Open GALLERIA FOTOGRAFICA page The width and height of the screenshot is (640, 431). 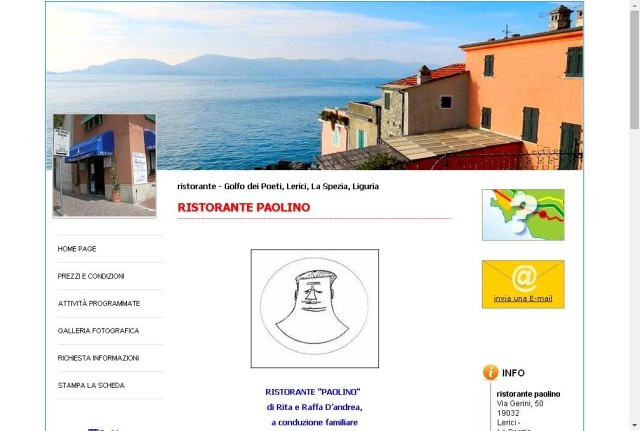click(98, 331)
